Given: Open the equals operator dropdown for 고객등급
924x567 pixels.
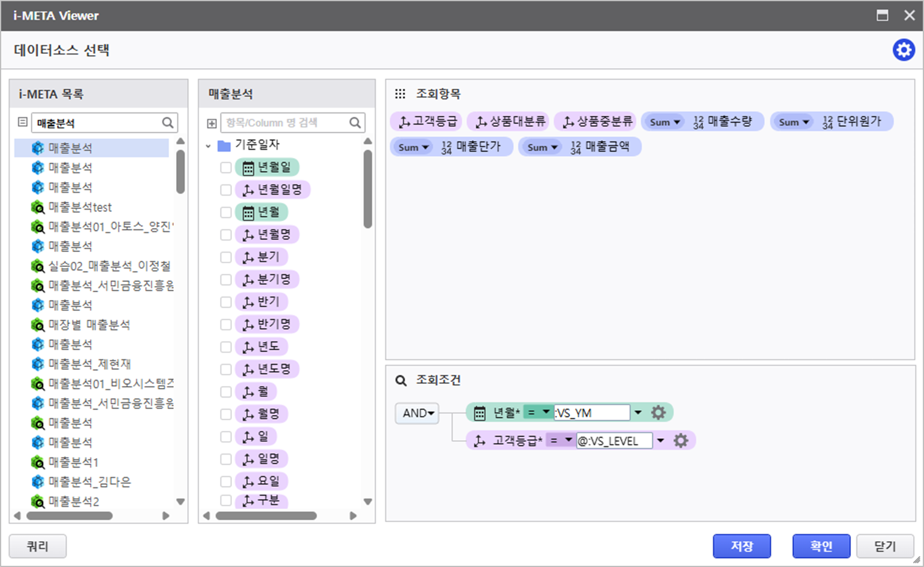Looking at the screenshot, I should coord(561,441).
